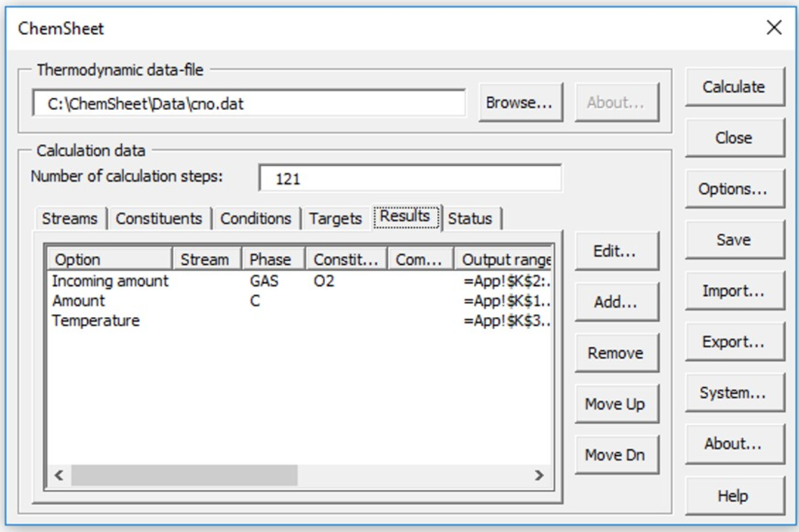Select the Temperature result row
The width and height of the screenshot is (799, 532).
click(x=95, y=321)
